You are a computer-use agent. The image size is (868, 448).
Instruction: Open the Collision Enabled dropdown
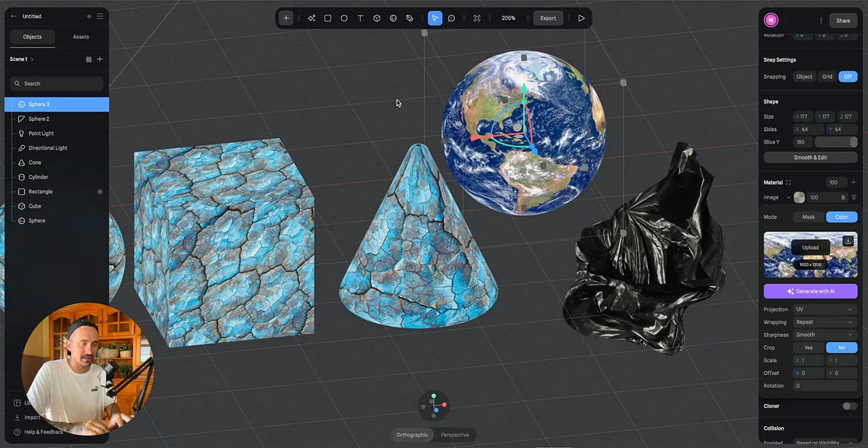[x=825, y=442]
